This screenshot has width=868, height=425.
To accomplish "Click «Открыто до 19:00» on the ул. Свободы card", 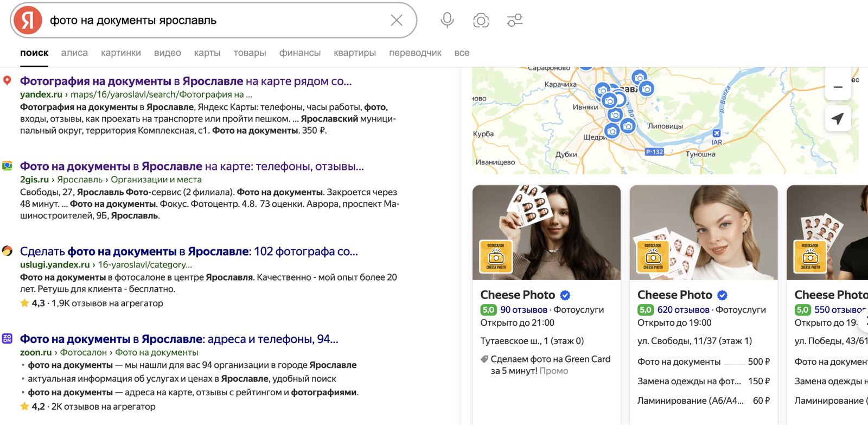I will click(674, 323).
